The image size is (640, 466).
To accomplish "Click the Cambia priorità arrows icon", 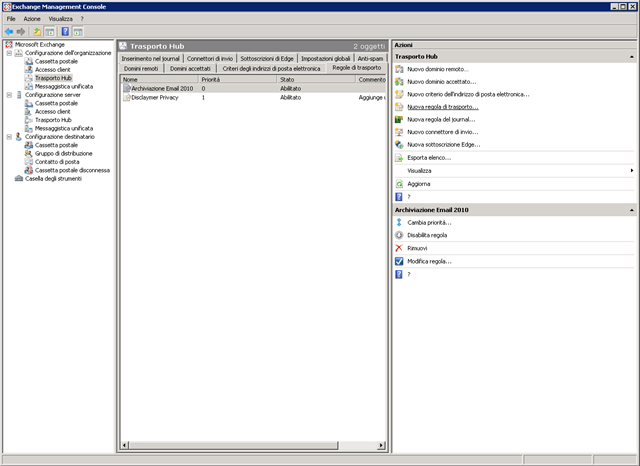I will click(399, 222).
